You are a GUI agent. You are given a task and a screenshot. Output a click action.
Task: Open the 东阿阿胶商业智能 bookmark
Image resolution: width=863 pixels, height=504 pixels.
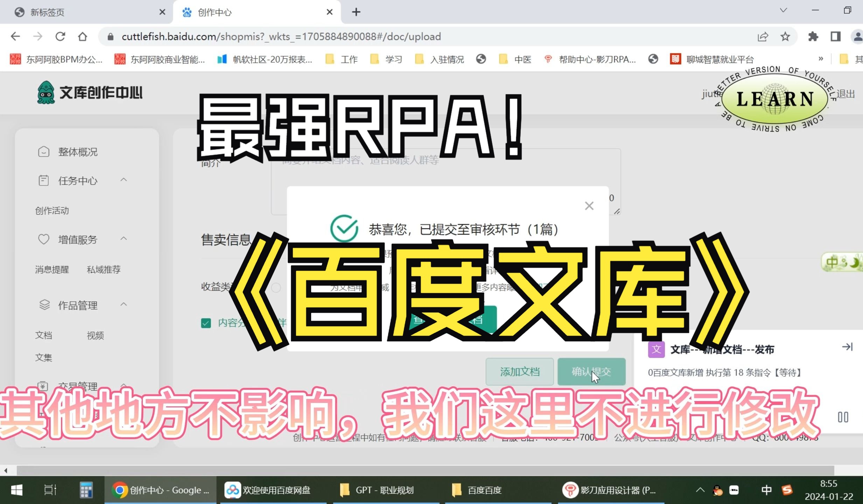click(x=160, y=59)
